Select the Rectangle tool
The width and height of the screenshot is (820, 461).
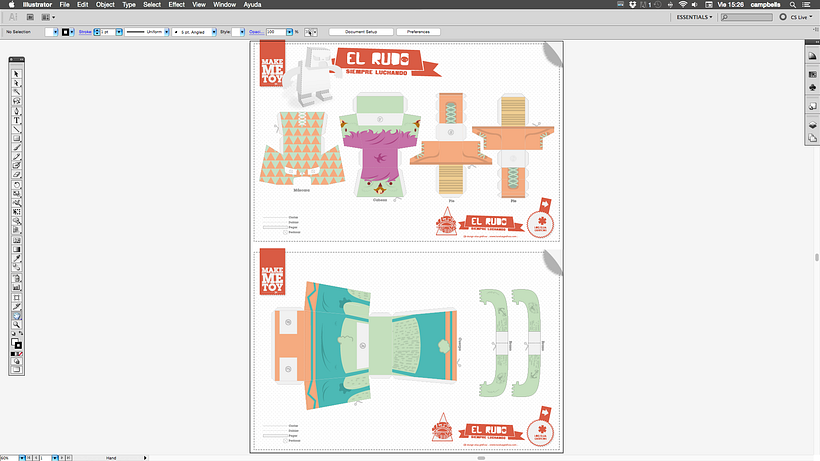coord(16,138)
